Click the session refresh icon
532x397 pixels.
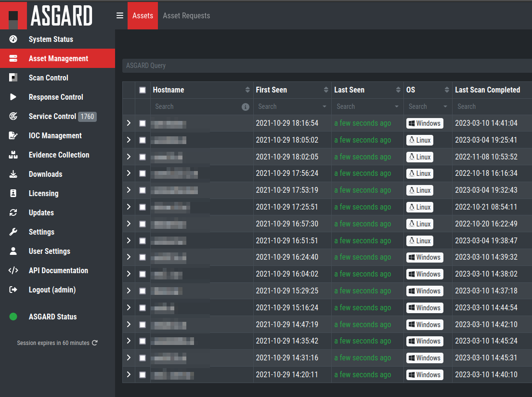click(x=95, y=343)
